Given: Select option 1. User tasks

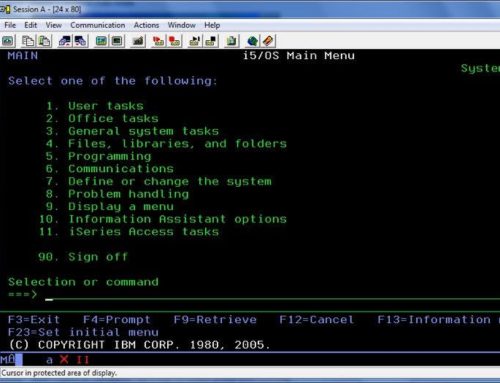Looking at the screenshot, I should (x=95, y=106).
